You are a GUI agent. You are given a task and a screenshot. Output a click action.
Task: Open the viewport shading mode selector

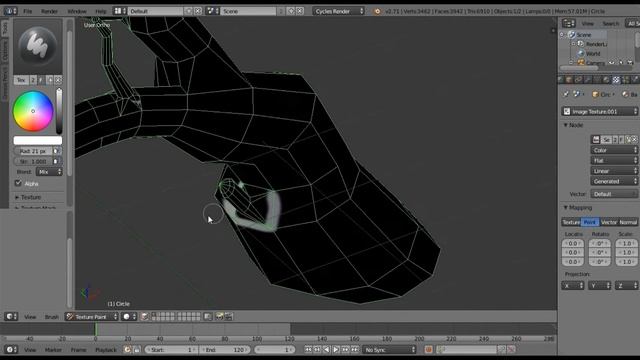(x=129, y=316)
